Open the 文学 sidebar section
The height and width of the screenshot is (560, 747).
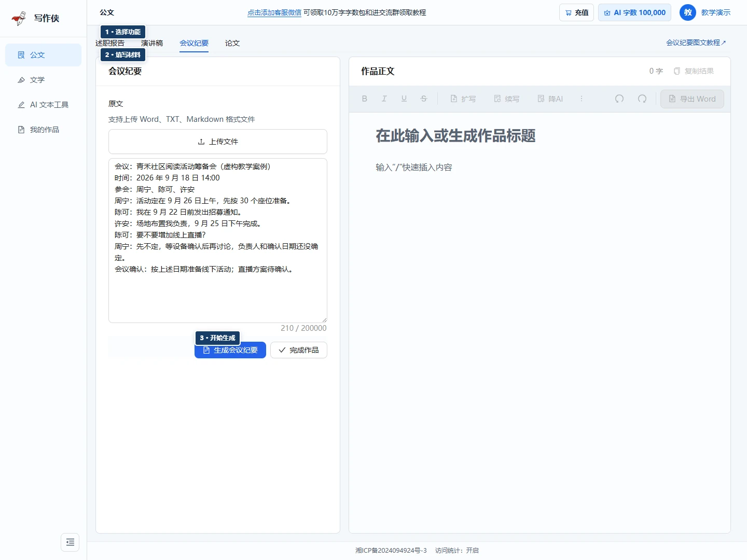[x=43, y=80]
